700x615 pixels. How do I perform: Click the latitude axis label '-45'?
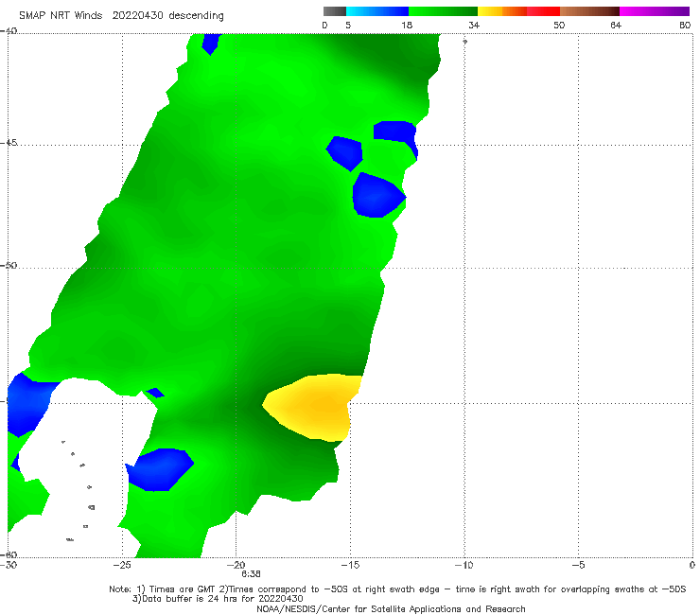coord(9,143)
